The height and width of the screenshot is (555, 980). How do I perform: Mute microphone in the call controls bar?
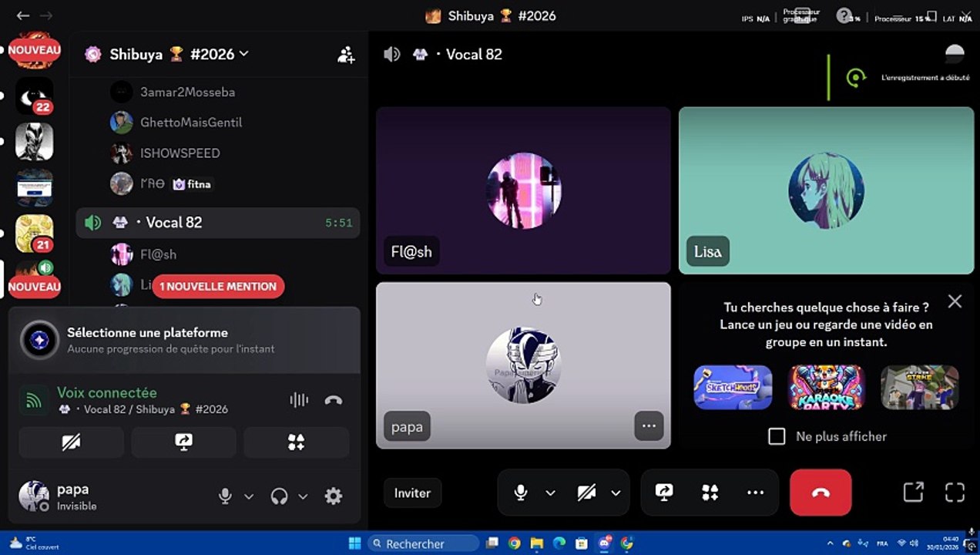click(521, 493)
